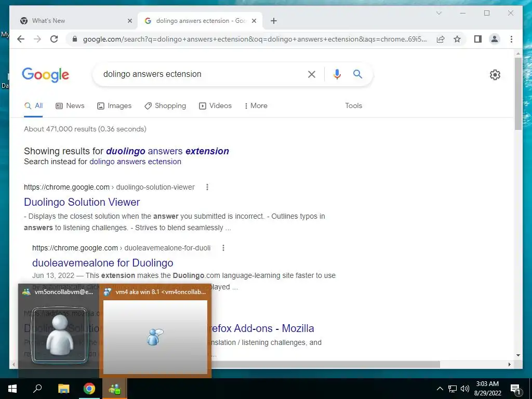The height and width of the screenshot is (399, 532).
Task: Switch to Shopping results
Action: (x=165, y=106)
